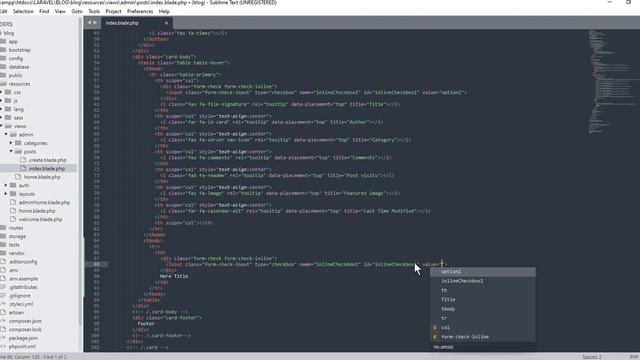Choose th from the autocomplete list
This screenshot has width=640, height=360.
[483, 291]
